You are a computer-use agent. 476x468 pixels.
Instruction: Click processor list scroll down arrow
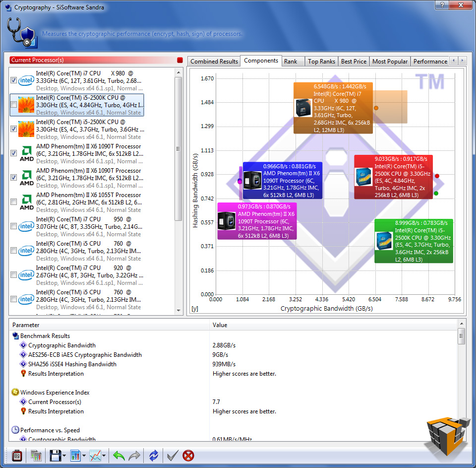tap(178, 311)
